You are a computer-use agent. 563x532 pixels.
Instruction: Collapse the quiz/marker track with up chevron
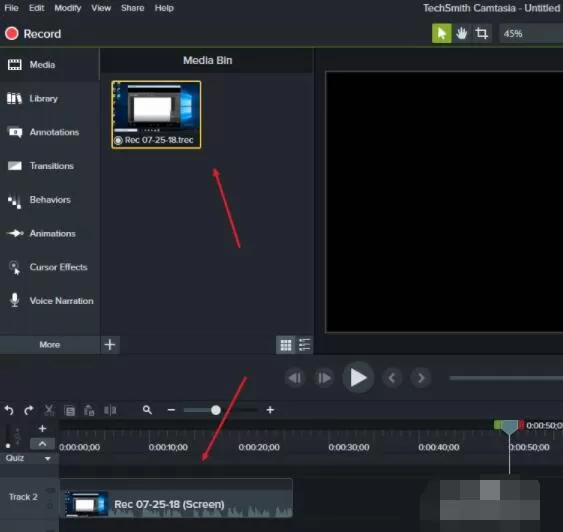tap(42, 444)
